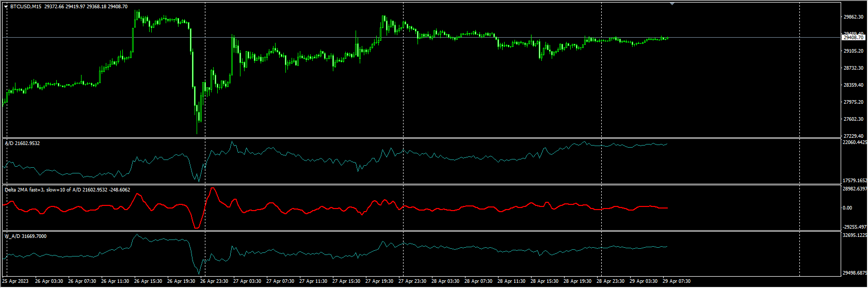Viewport: 868px width, 288px height.
Task: Click the BTCUSD,M15 chart title
Action: pos(26,7)
